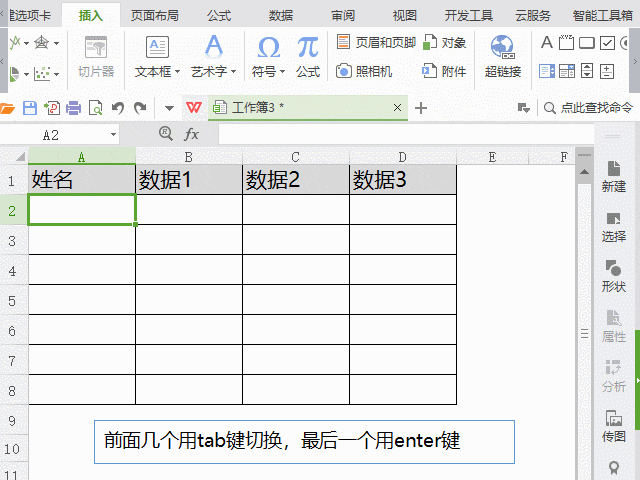Switch to the 视图 ribbon tab
640x480 pixels.
pos(404,16)
